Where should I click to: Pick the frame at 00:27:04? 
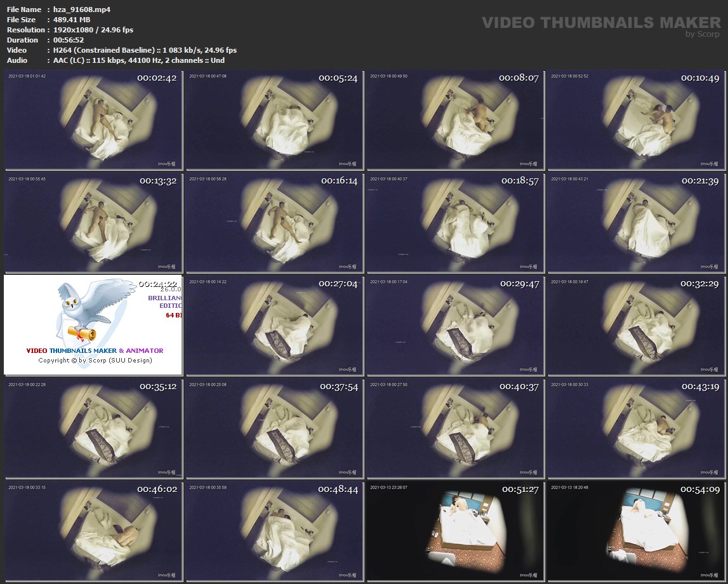pos(274,326)
